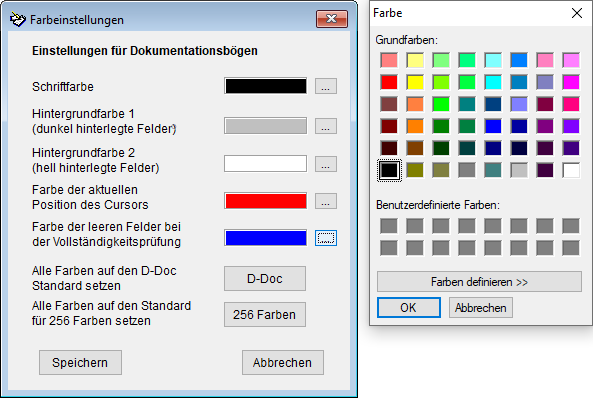
Task: Select the magenta basic color in second row
Action: [571, 82]
